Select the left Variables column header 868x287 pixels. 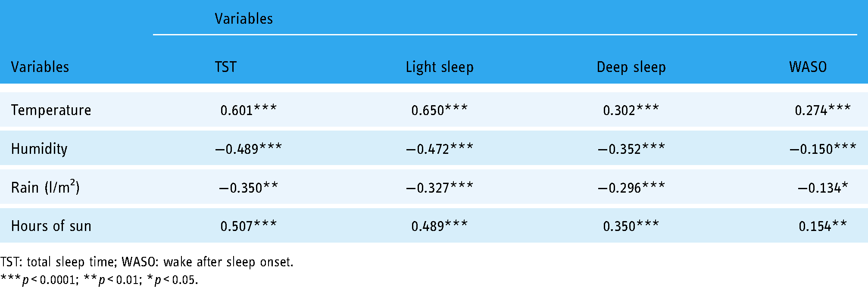[40, 67]
